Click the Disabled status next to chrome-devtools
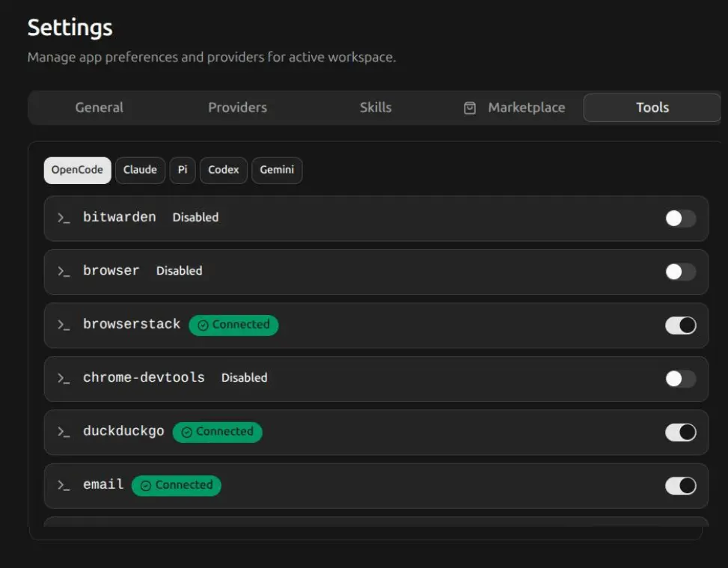 [244, 378]
